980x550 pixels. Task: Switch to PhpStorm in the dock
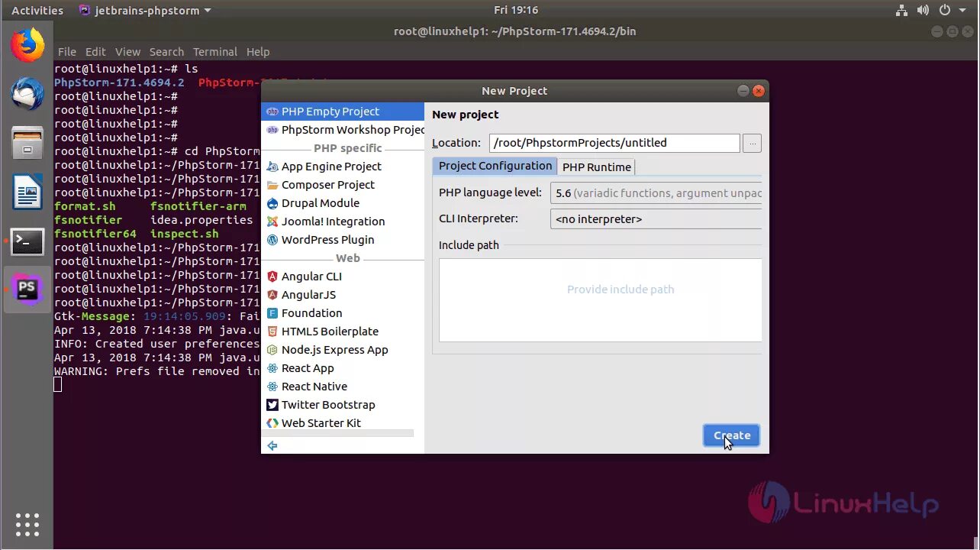coord(27,290)
